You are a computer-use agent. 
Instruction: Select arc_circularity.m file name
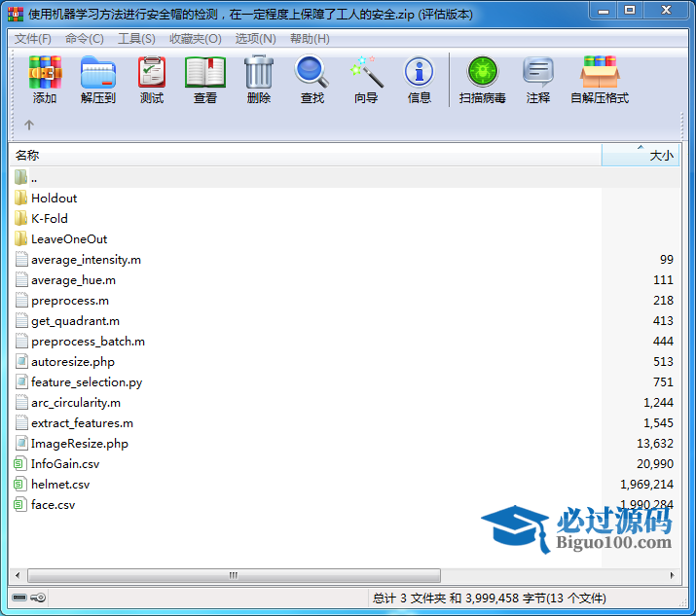coord(76,403)
